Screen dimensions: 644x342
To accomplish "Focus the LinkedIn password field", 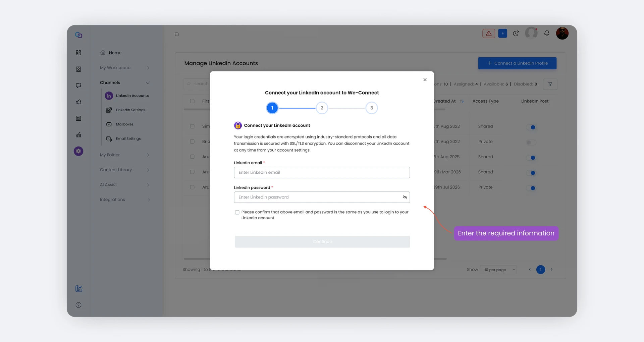I will pos(322,197).
